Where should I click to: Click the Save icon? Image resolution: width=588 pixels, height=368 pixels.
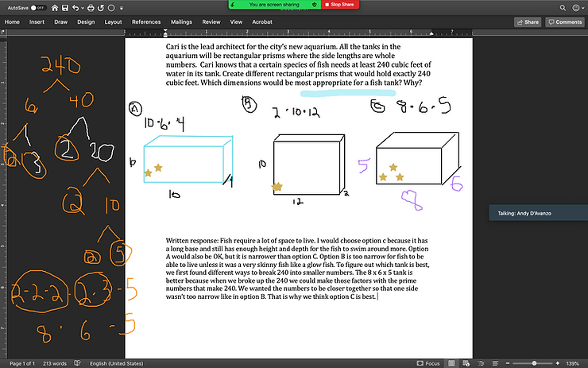[x=66, y=8]
